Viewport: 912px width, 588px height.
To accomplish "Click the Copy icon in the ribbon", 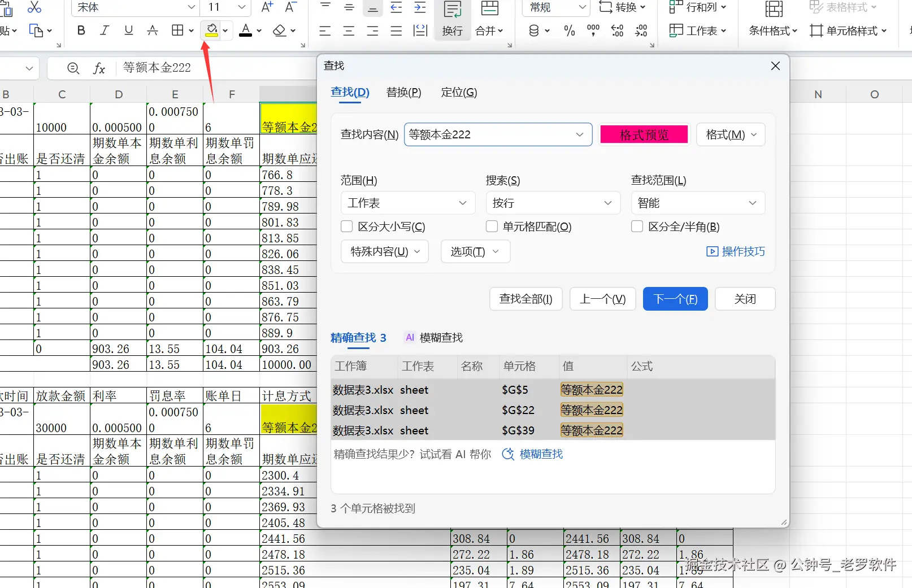I will point(36,31).
